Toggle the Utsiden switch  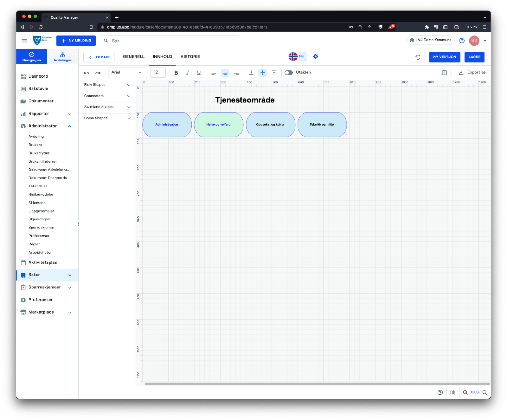click(x=288, y=73)
